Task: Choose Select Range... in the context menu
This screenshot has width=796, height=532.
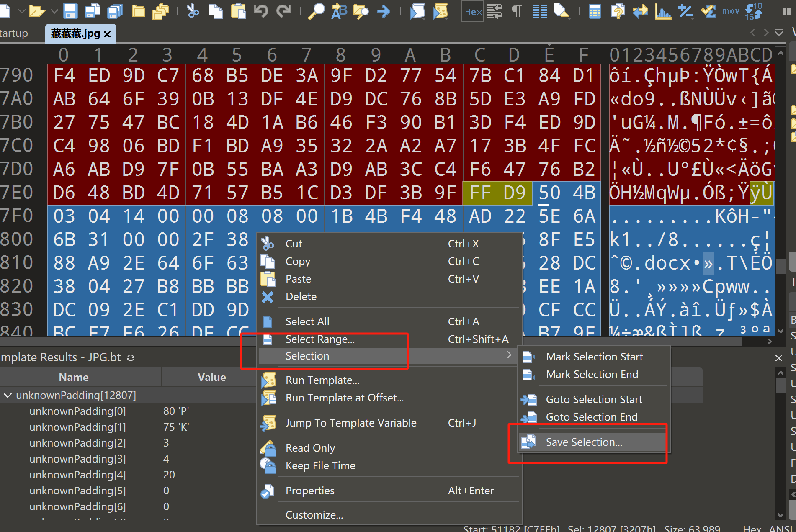Action: [x=389, y=339]
